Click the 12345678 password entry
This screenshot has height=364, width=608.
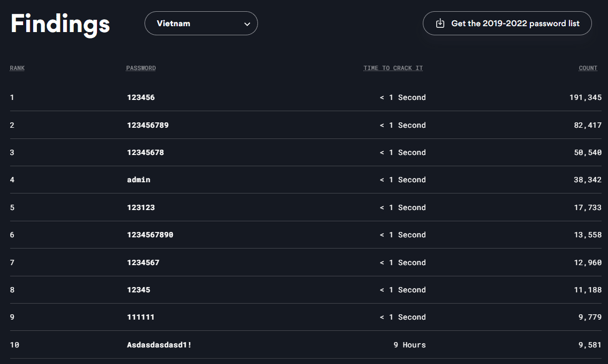click(x=146, y=152)
